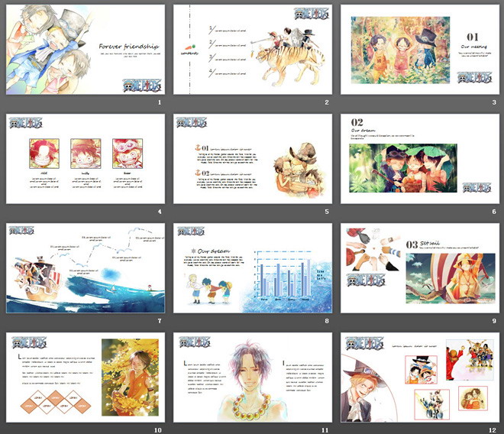Click One Piece logo on slide 1
This screenshot has width=504, height=434.
coord(142,86)
